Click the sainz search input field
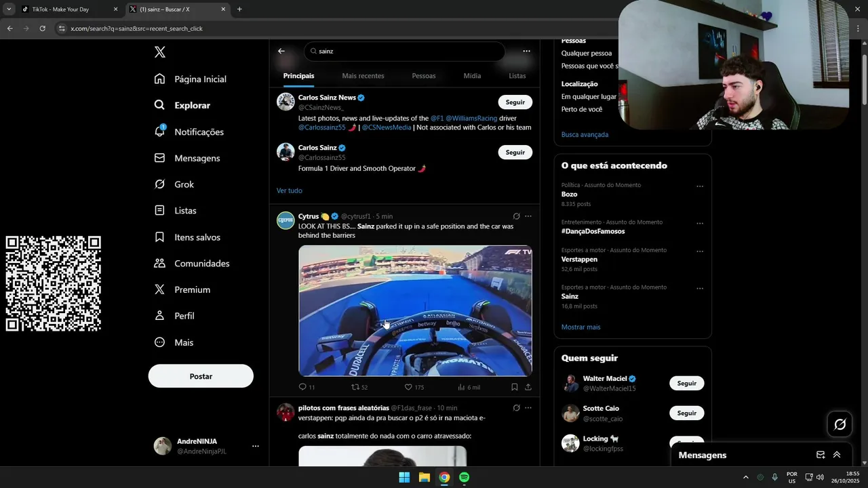This screenshot has height=488, width=868. [x=405, y=51]
